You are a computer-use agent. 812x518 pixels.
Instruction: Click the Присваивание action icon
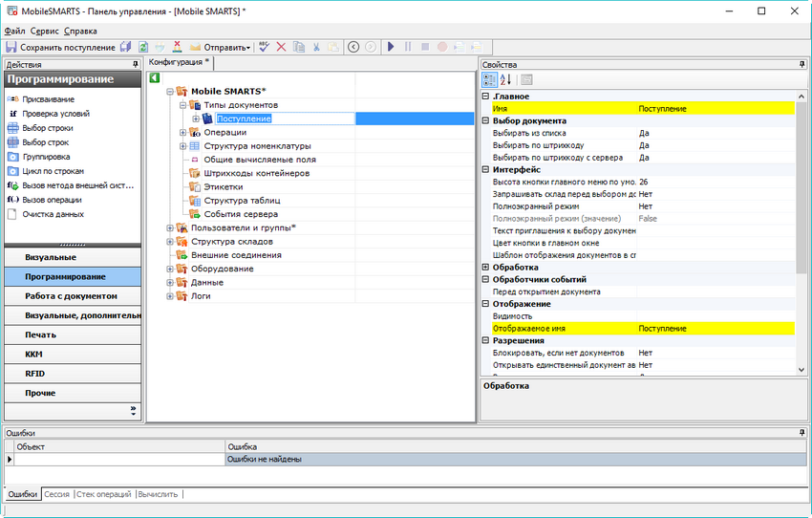click(x=13, y=99)
